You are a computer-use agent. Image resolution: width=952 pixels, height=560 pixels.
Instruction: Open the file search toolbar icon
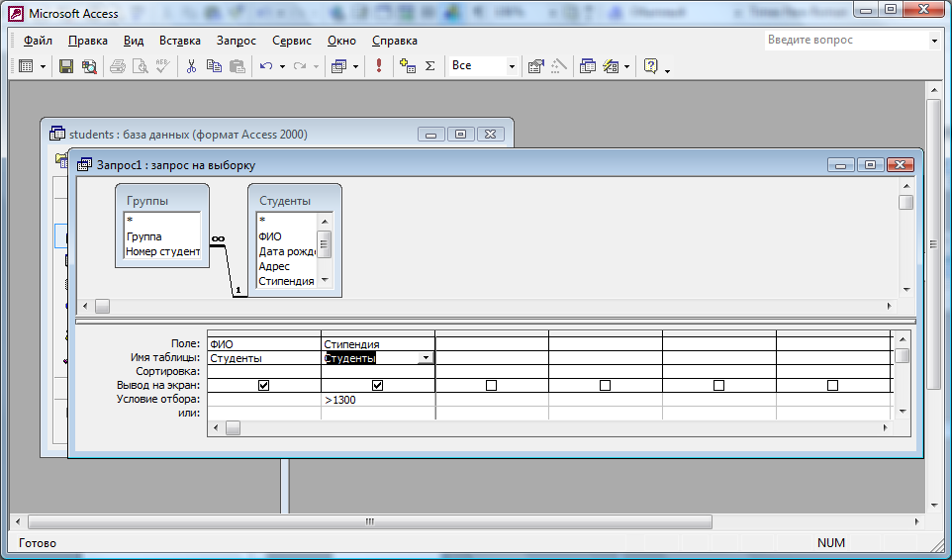(89, 66)
